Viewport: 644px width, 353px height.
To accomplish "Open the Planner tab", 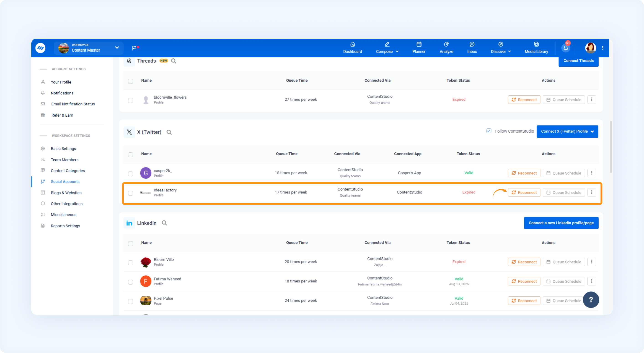I will click(419, 47).
